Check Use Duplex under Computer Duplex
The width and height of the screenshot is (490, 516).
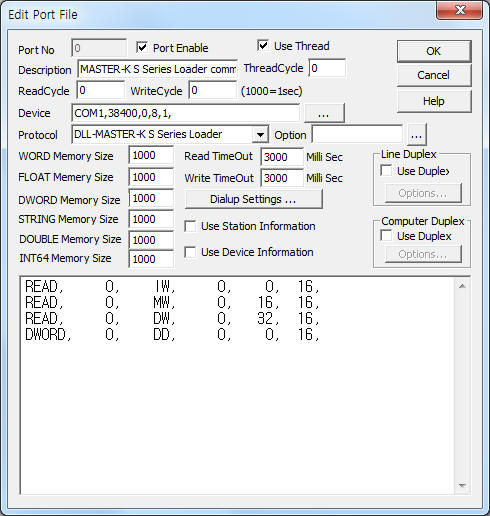[x=386, y=236]
